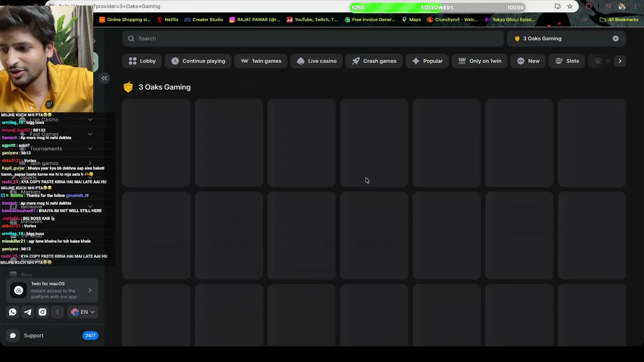The width and height of the screenshot is (644, 362).
Task: Open the EN language dropdown
Action: point(83,312)
